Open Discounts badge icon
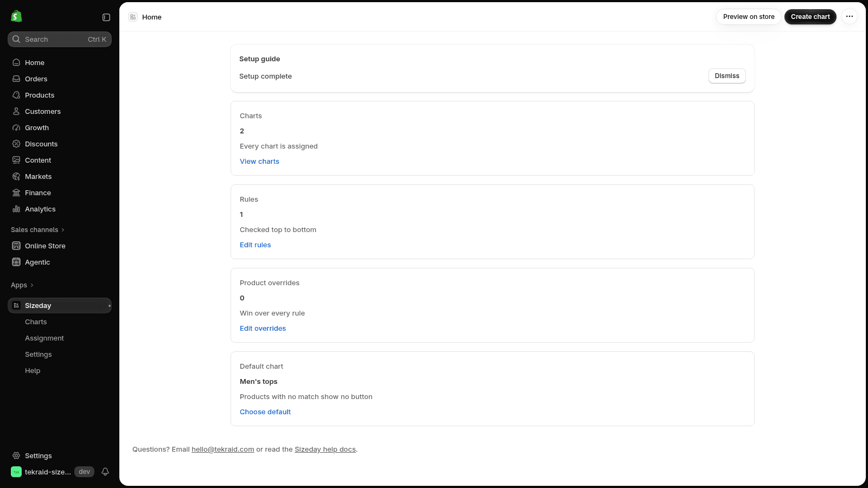The height and width of the screenshot is (488, 868). point(16,144)
